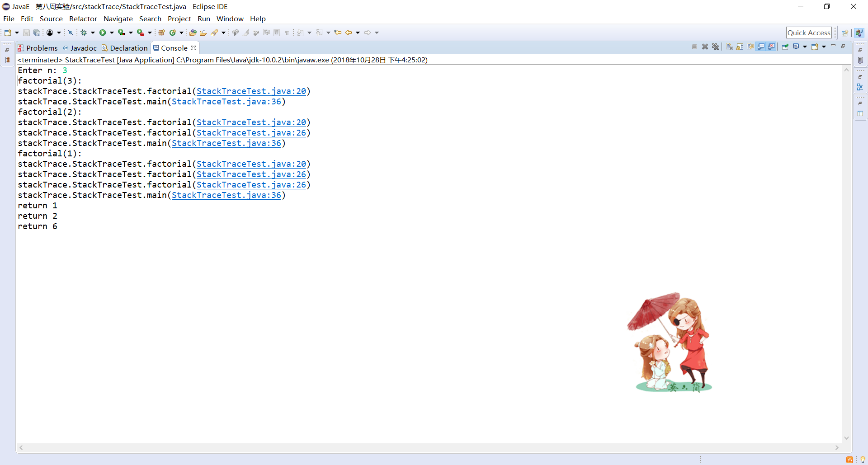Click the Next Annotation icon
The image size is (868, 465).
(x=300, y=33)
